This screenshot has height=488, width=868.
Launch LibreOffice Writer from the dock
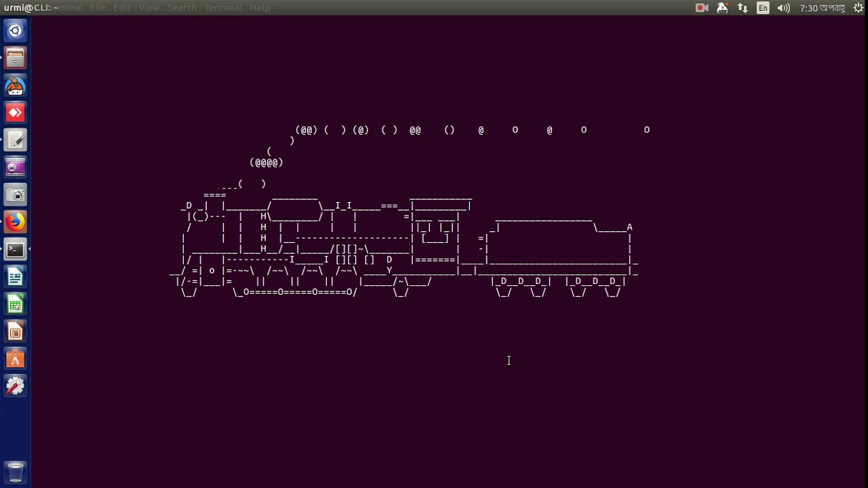point(15,277)
